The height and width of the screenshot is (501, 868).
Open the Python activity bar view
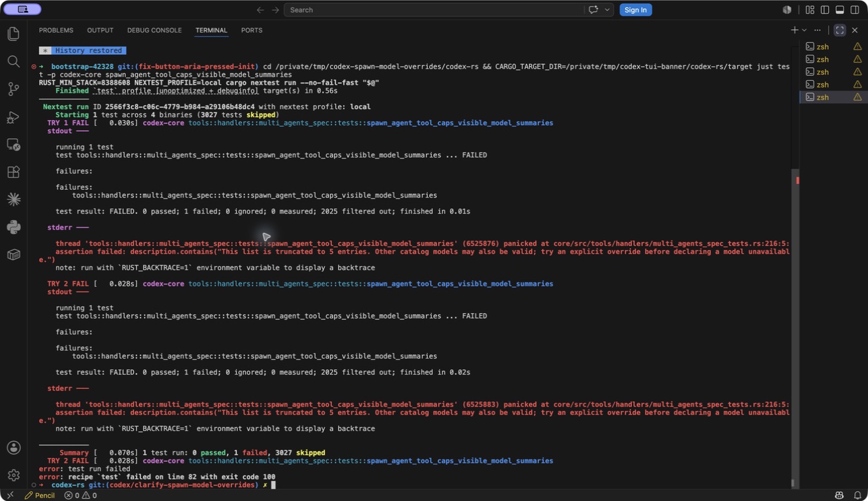[13, 227]
